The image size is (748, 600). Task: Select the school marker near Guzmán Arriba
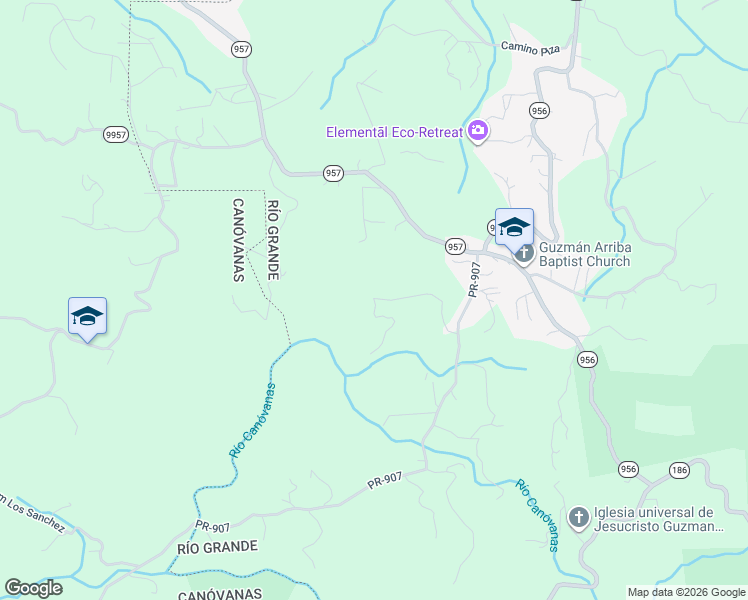514,230
